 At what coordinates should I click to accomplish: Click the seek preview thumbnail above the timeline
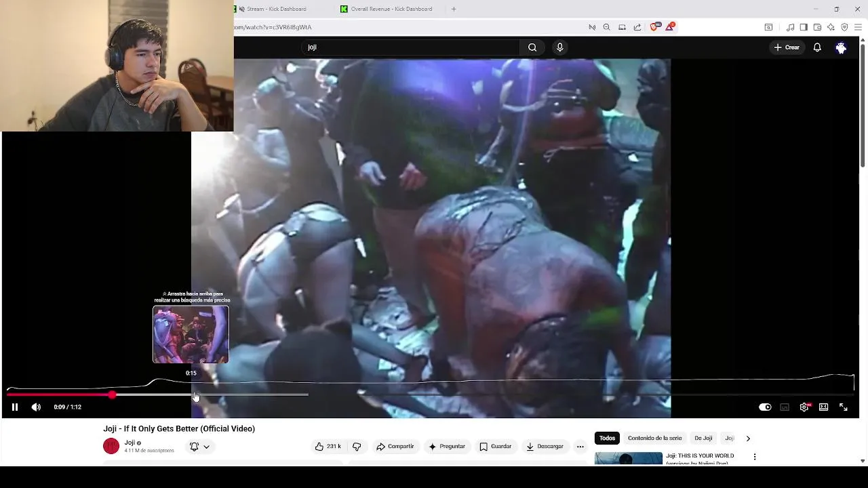coord(191,334)
